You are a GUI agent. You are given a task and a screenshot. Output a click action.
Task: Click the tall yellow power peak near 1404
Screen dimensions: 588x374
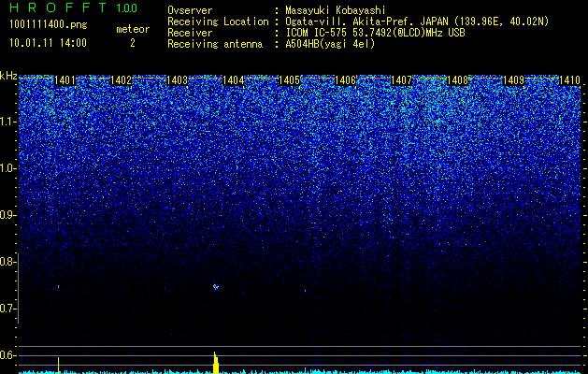point(216,363)
